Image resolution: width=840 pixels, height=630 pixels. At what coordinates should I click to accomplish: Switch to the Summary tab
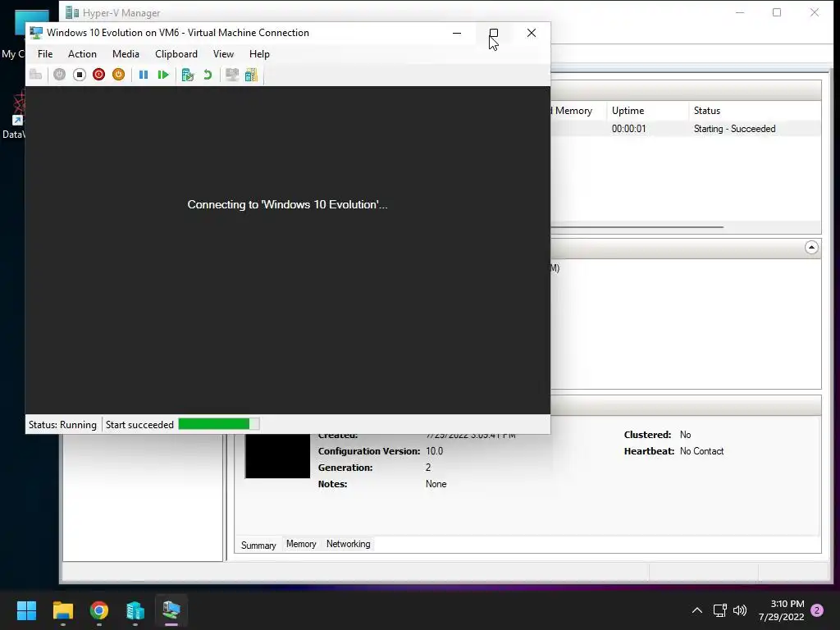[x=258, y=545]
